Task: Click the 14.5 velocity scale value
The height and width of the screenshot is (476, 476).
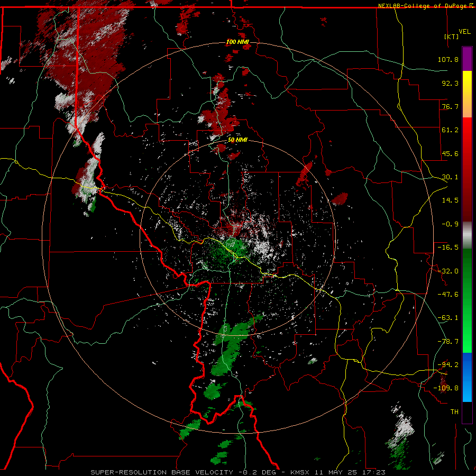Action: tap(450, 200)
